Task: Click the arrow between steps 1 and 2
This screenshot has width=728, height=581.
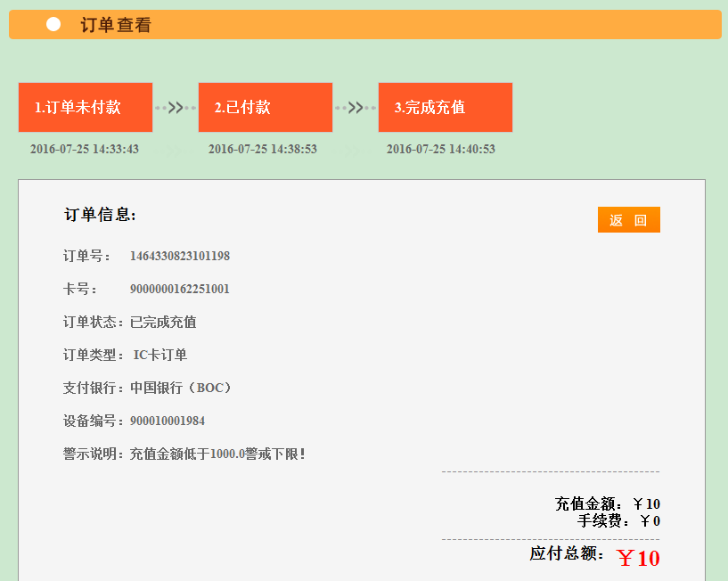Action: click(x=176, y=108)
